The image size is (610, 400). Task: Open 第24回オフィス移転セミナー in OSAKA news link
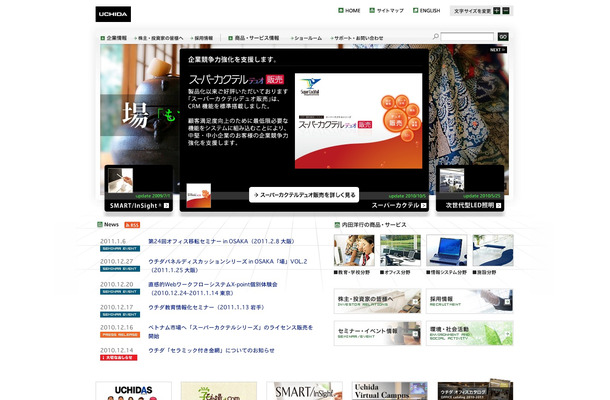pyautogui.click(x=221, y=241)
